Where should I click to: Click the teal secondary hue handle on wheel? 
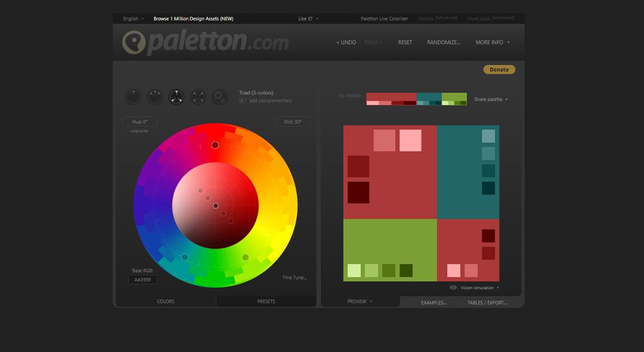tap(185, 257)
